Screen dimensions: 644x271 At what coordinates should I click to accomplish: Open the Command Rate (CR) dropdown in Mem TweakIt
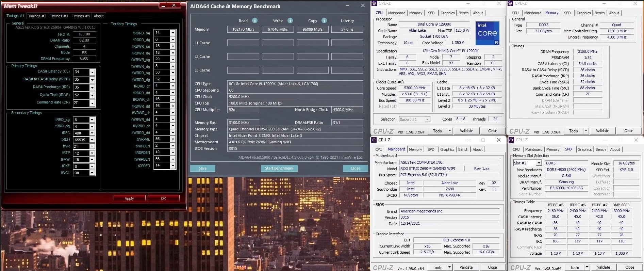(92, 103)
